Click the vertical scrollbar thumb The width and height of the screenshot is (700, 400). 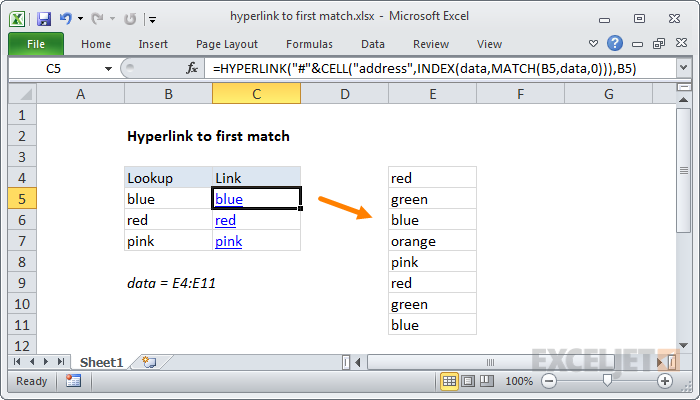click(x=683, y=171)
